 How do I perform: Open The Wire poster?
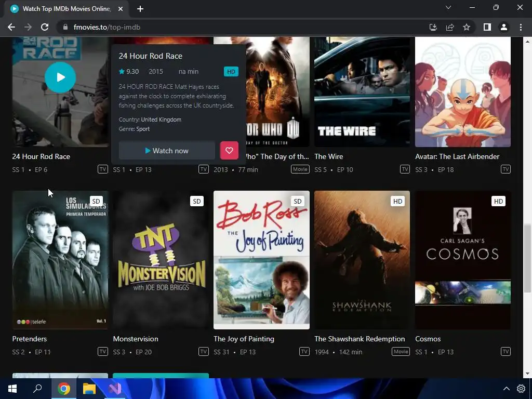[x=362, y=91]
